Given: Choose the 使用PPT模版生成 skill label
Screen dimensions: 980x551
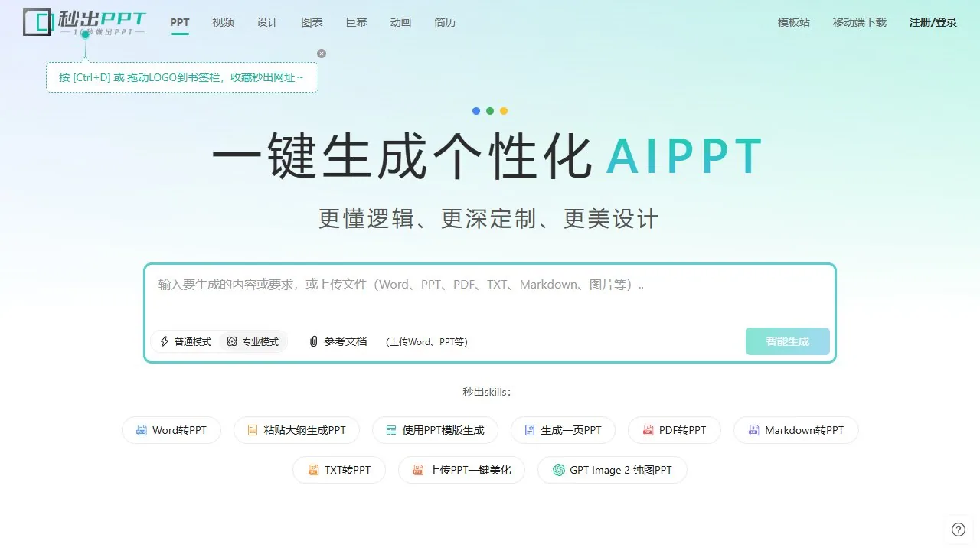Looking at the screenshot, I should pos(443,430).
